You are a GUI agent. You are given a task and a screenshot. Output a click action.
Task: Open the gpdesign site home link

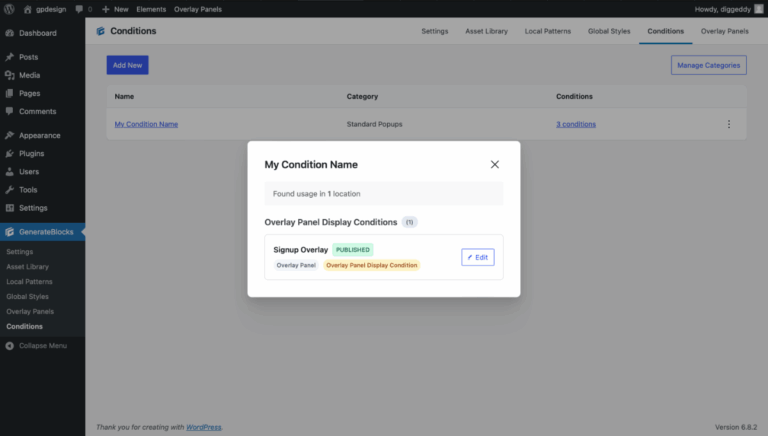(45, 9)
